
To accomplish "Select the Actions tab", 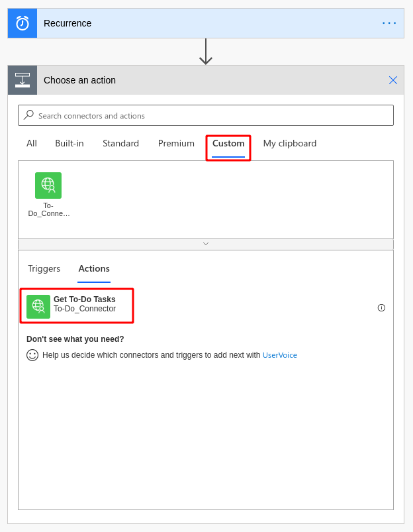I will pyautogui.click(x=94, y=268).
